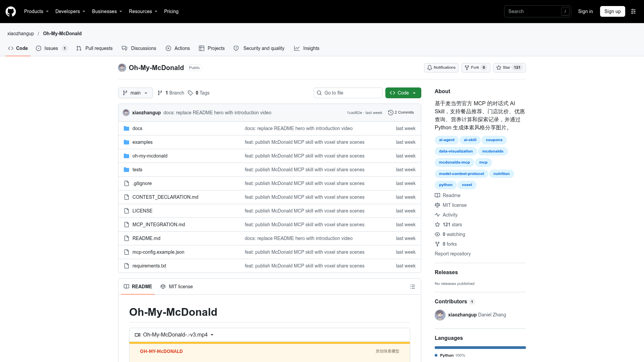
Task: Open the header settings sliders icon
Action: click(633, 11)
